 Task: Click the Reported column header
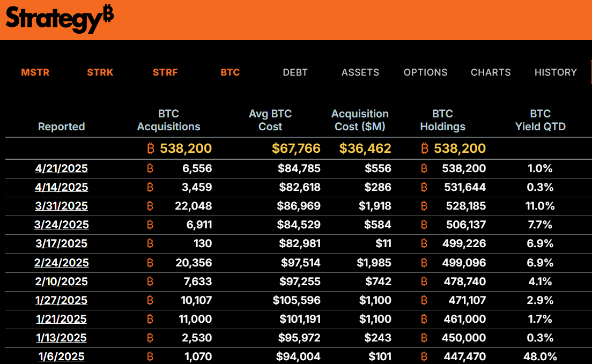pyautogui.click(x=62, y=127)
